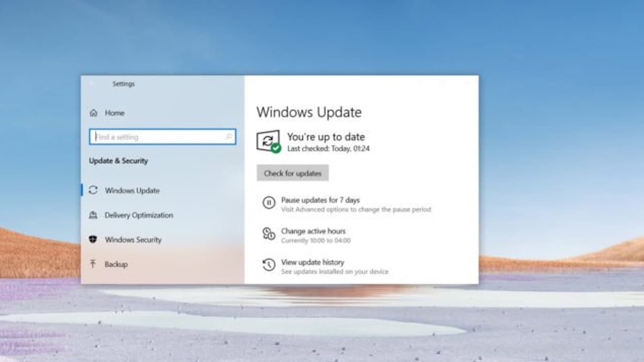The height and width of the screenshot is (362, 644).
Task: Click the Check for updates button
Action: coord(293,173)
